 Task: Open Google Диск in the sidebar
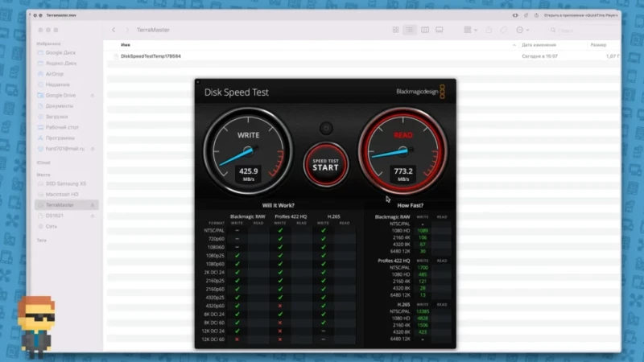60,52
